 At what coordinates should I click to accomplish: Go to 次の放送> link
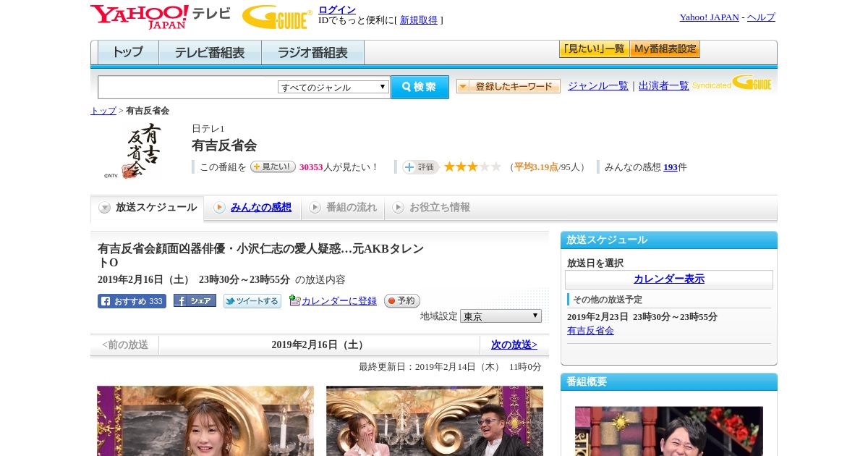pos(514,345)
